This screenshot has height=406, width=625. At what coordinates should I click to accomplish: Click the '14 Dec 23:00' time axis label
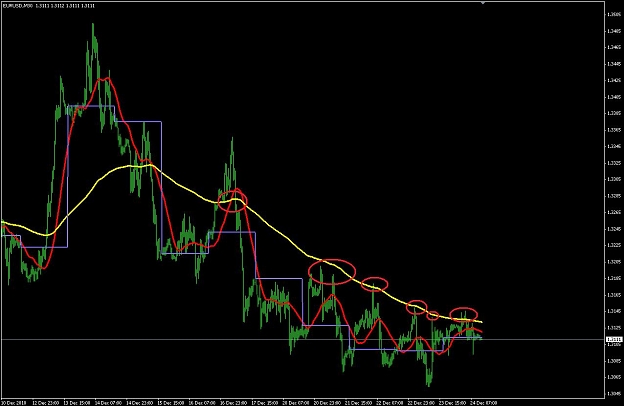pyautogui.click(x=140, y=403)
